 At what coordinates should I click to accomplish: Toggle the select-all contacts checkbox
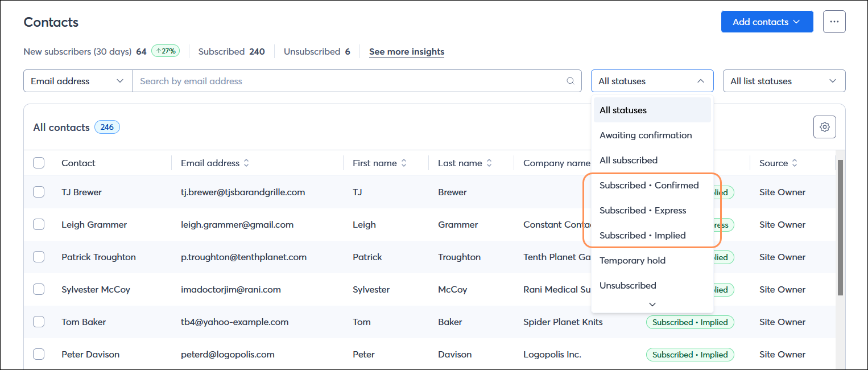39,163
